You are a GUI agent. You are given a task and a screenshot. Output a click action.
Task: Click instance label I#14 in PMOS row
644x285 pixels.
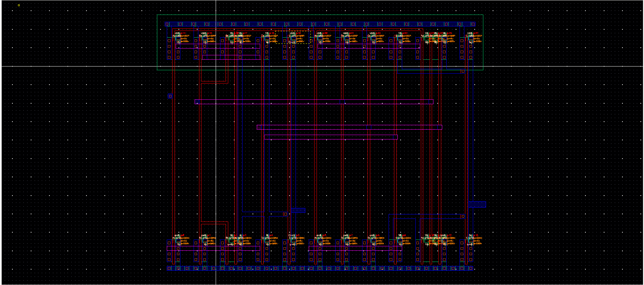[x=183, y=33]
